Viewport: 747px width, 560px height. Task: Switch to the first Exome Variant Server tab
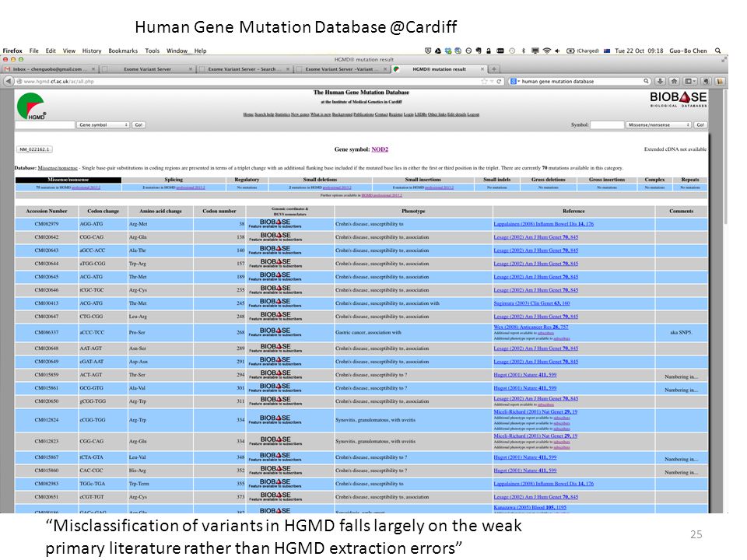coord(147,69)
